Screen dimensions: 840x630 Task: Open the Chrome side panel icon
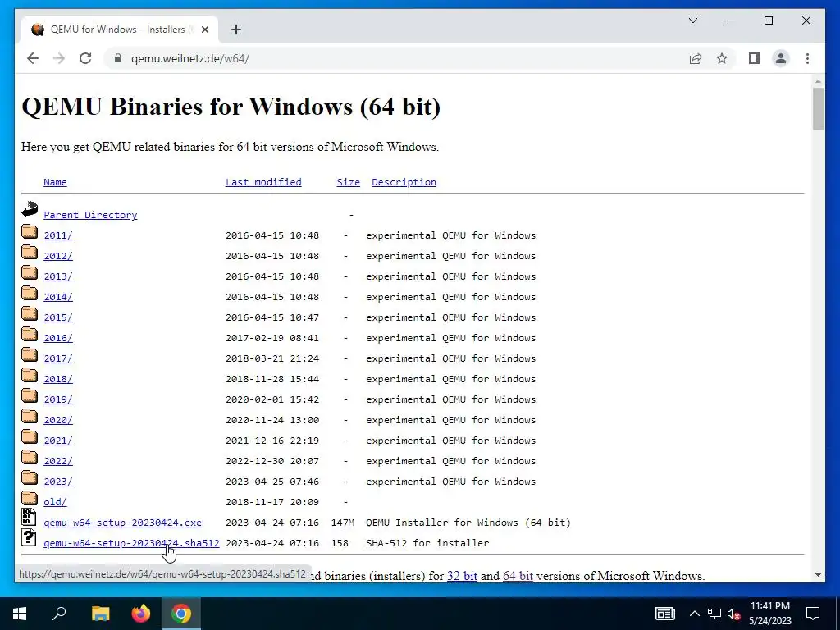click(x=755, y=58)
